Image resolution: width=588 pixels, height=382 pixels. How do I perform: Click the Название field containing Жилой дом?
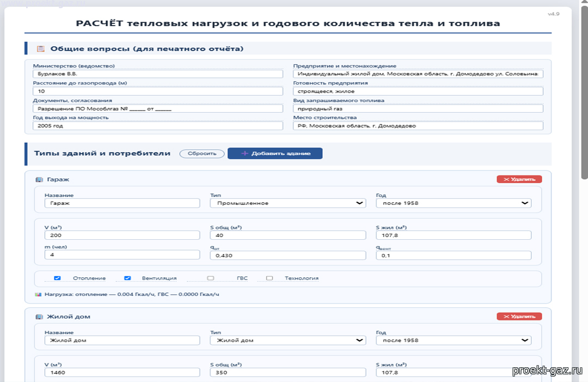[122, 341]
